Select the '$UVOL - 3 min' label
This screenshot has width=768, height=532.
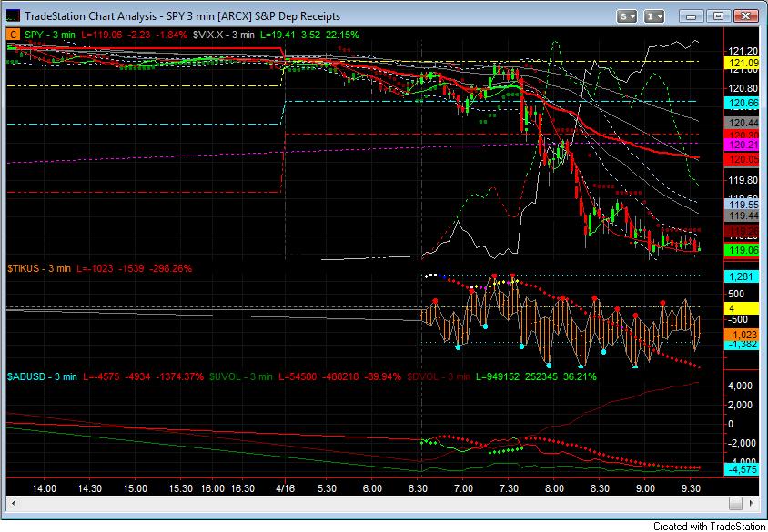(241, 376)
